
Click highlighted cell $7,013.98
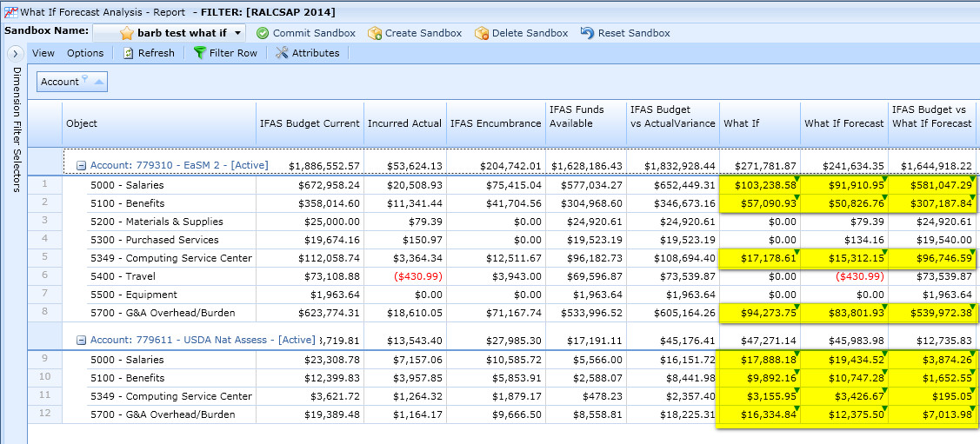tap(934, 414)
